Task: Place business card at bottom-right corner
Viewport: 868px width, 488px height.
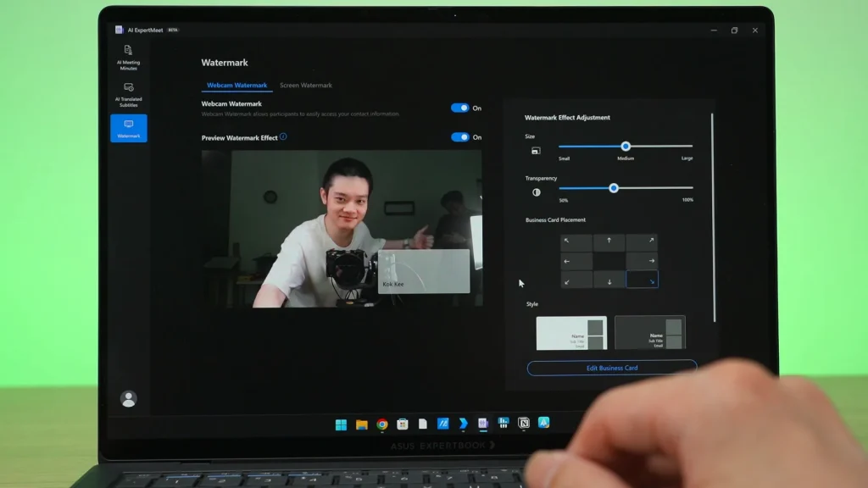Action: click(642, 280)
